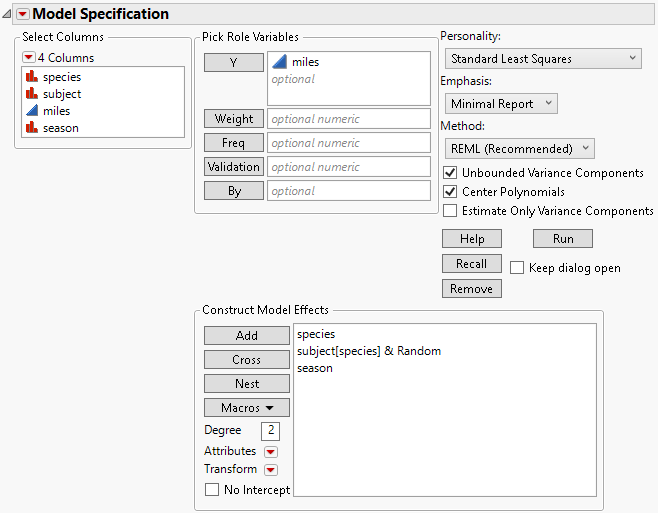Enable Estimate Only Variance Components
The height and width of the screenshot is (513, 658).
click(450, 211)
